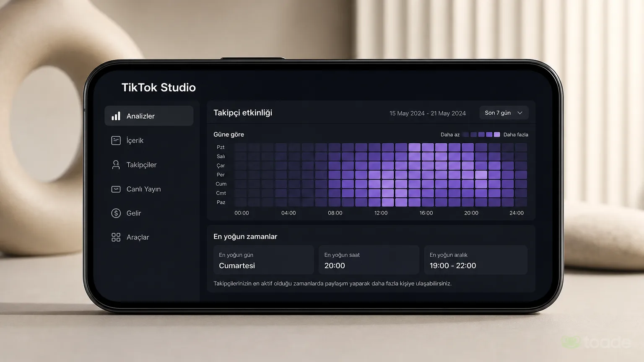Viewport: 644px width, 362px height.
Task: Click the Takipçi etkinliği heading
Action: tap(243, 113)
